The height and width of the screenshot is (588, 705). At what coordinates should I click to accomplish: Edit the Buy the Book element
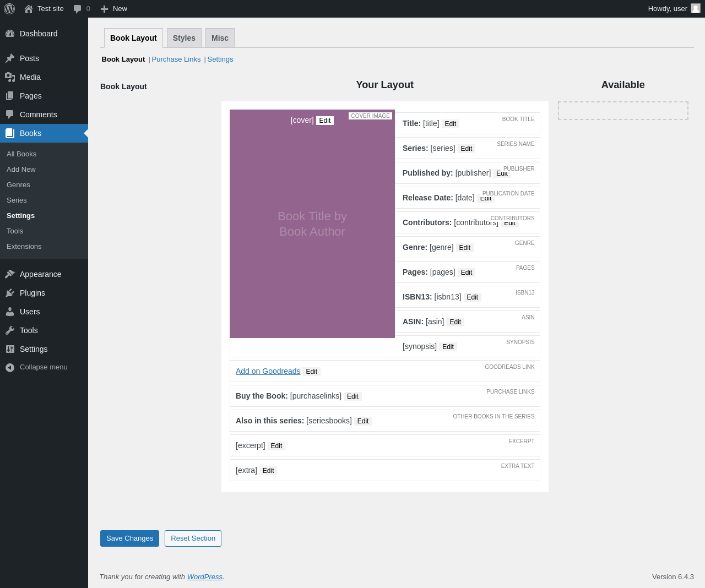point(353,396)
